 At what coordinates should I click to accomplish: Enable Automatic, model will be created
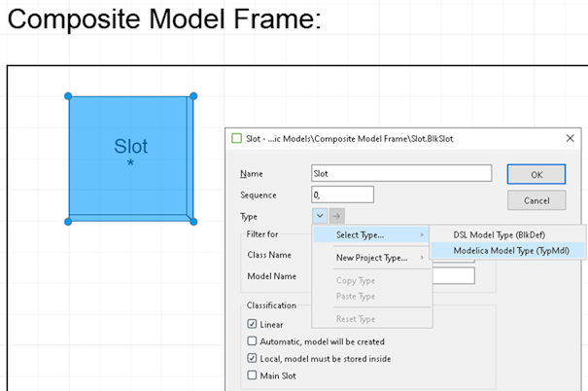click(x=253, y=341)
